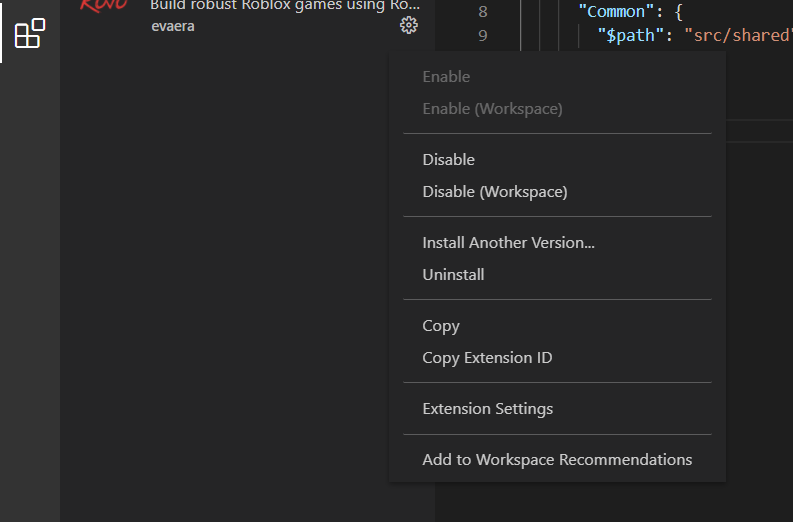The width and height of the screenshot is (793, 522).
Task: Click the "src/shared" string value
Action: 738,36
